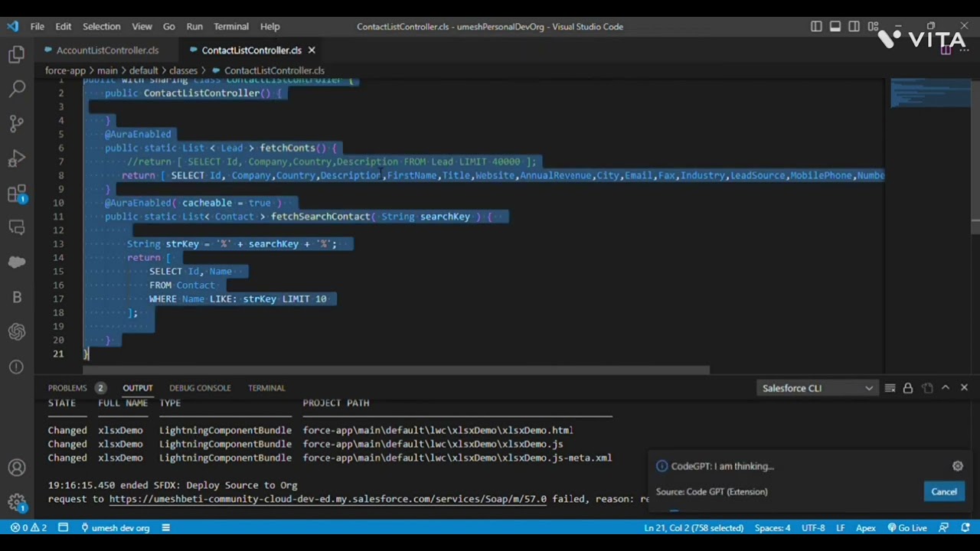Click errors and warnings count in status bar
The image size is (980, 551).
click(x=28, y=528)
